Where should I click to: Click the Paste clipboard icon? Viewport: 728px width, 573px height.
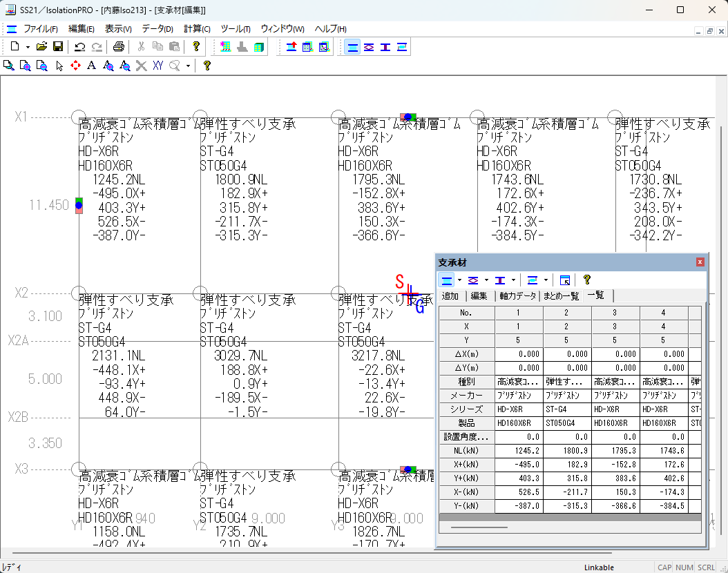tap(174, 46)
